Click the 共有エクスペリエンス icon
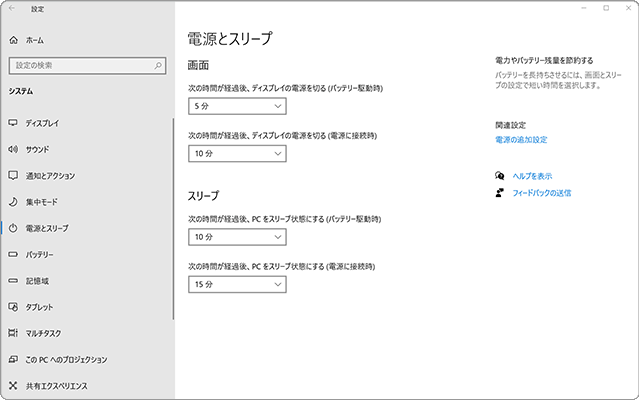The width and height of the screenshot is (640, 400). (13, 386)
